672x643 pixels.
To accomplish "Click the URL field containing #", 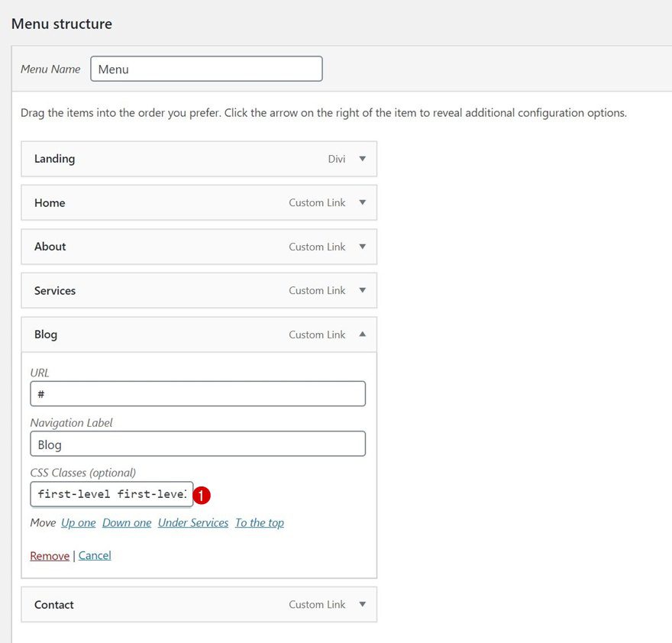I will click(198, 393).
